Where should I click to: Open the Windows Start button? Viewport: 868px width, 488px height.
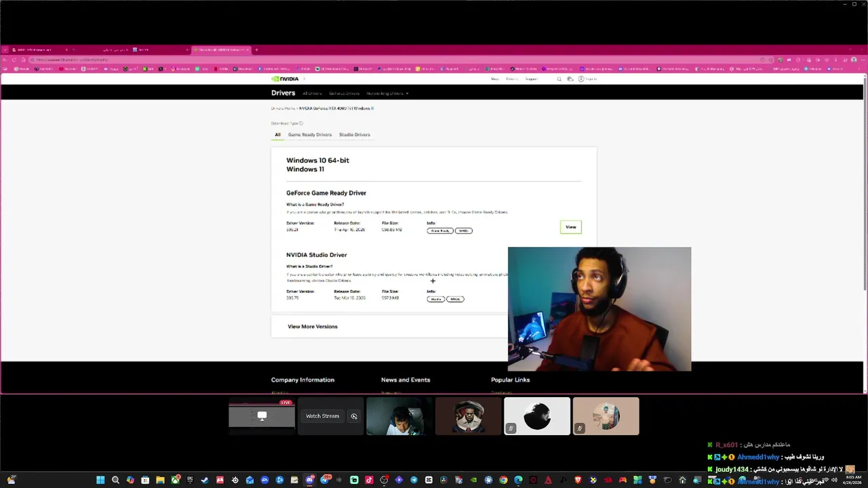100,480
